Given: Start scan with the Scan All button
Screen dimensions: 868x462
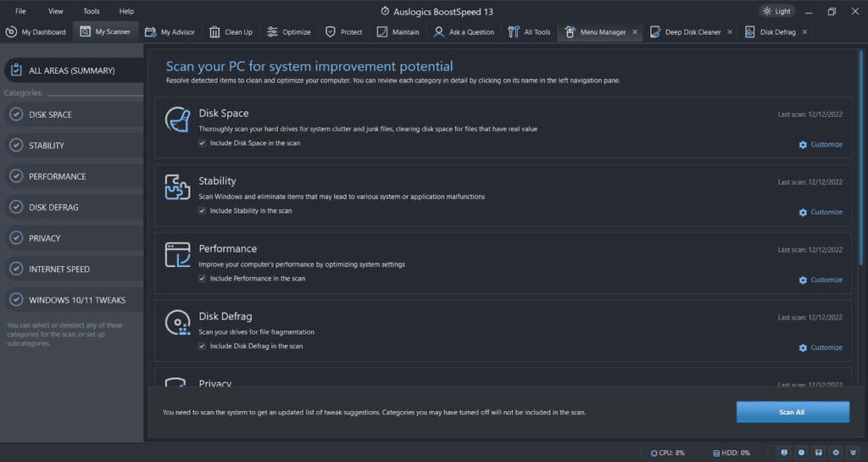Looking at the screenshot, I should [x=793, y=412].
